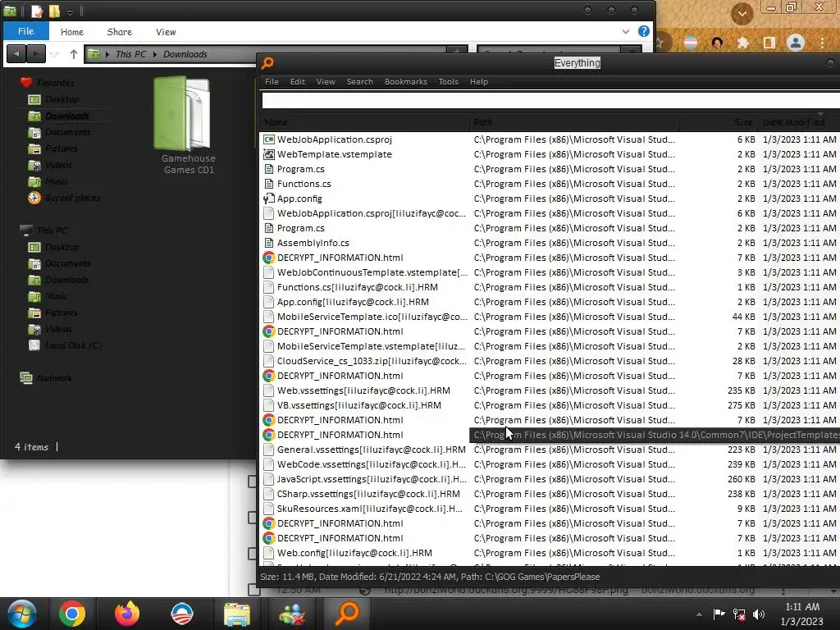This screenshot has height=630, width=840.
Task: Select CSharp.vssettings[liluzifayc@cock.li].HRM file
Action: [368, 494]
